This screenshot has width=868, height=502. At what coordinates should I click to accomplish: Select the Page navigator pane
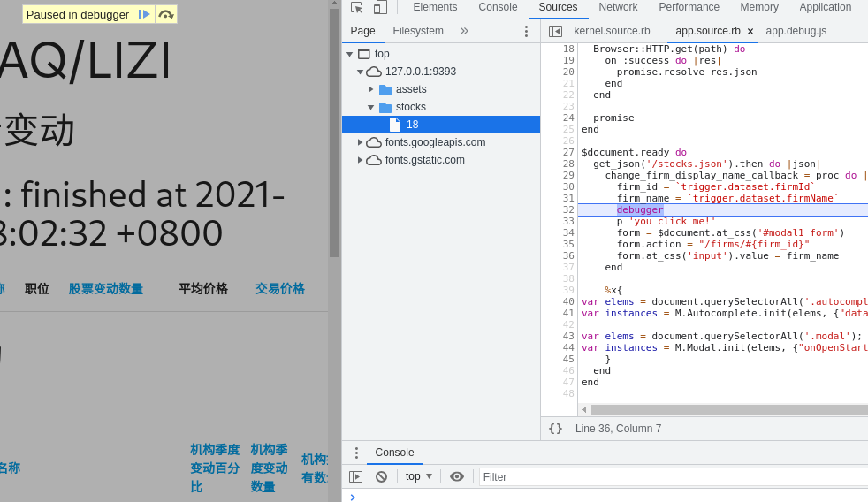[362, 31]
